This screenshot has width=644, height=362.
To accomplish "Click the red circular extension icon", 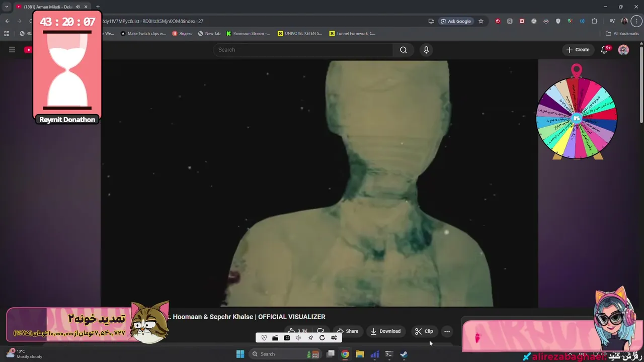I will point(498,21).
